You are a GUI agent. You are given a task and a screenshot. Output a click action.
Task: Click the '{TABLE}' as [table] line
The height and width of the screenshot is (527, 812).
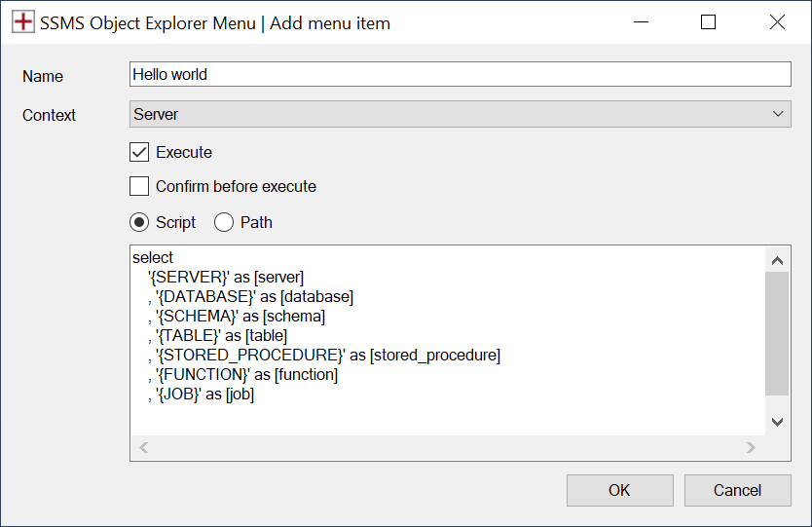217,336
